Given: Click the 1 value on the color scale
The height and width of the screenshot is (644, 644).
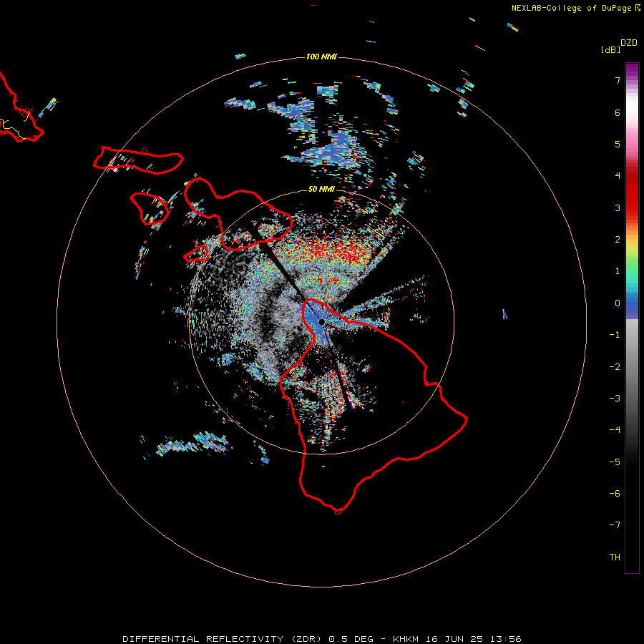Looking at the screenshot, I should 618,271.
